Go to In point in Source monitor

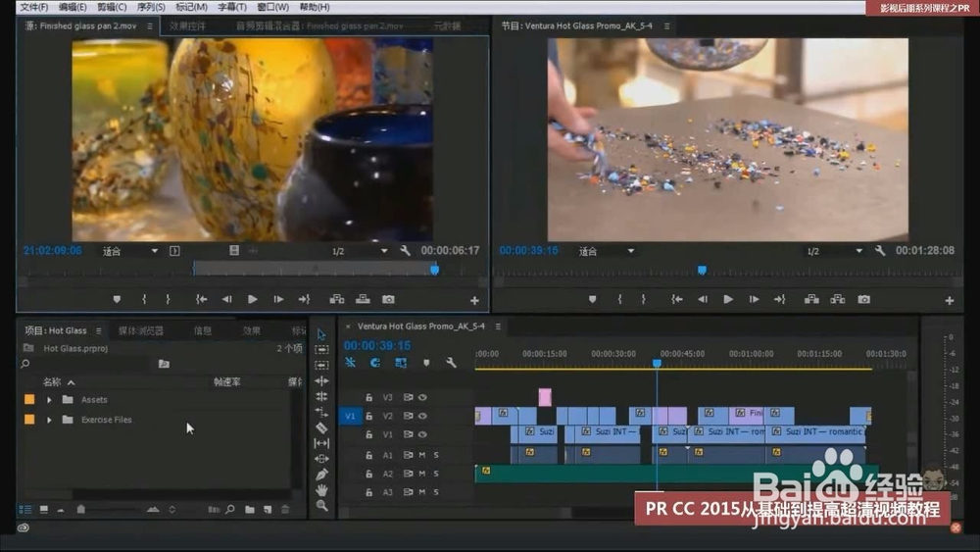coord(201,299)
